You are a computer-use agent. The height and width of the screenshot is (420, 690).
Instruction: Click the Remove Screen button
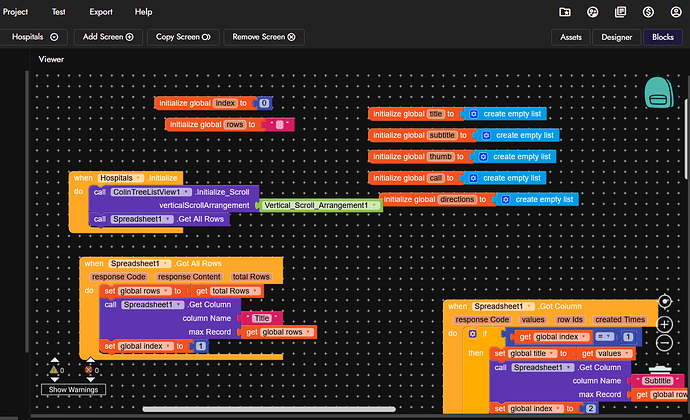coord(264,37)
